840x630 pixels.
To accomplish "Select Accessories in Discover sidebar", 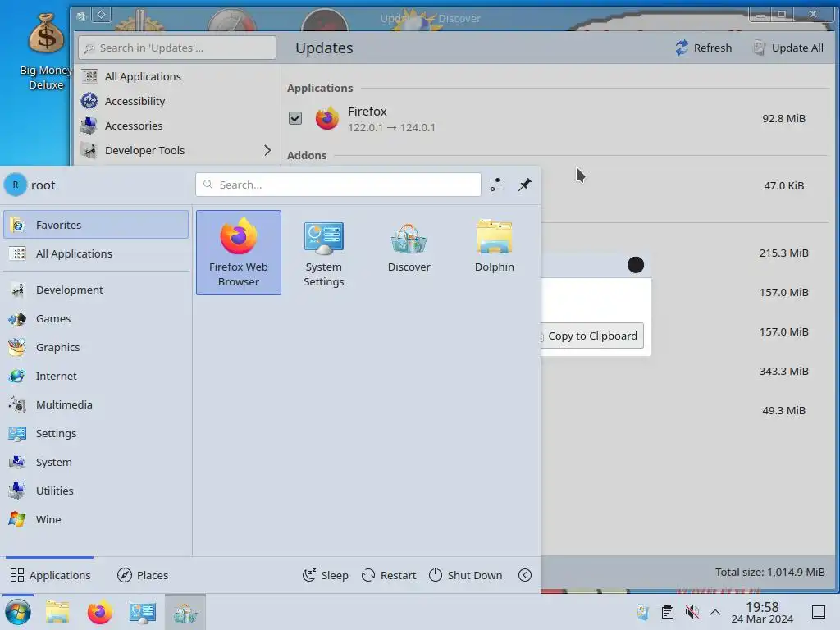I will 177,126.
